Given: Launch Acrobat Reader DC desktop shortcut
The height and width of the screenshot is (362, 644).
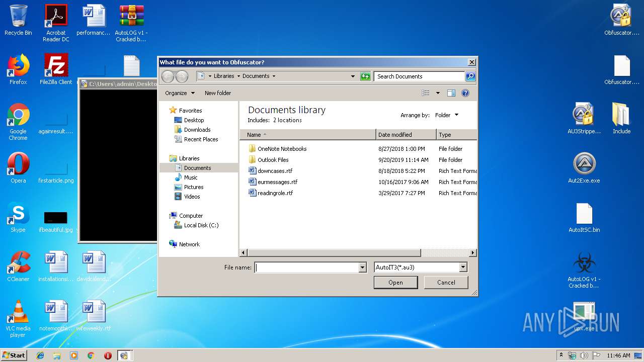Looking at the screenshot, I should tap(56, 23).
